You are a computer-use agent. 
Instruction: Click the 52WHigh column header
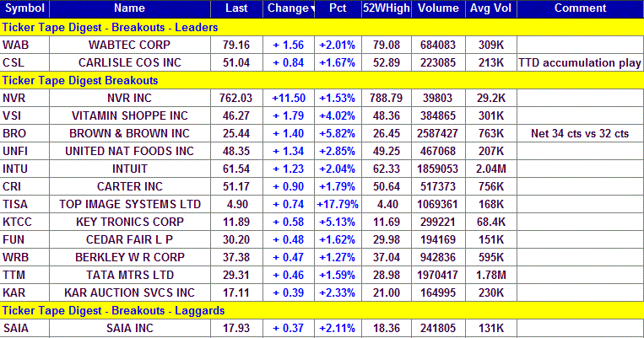click(x=387, y=8)
